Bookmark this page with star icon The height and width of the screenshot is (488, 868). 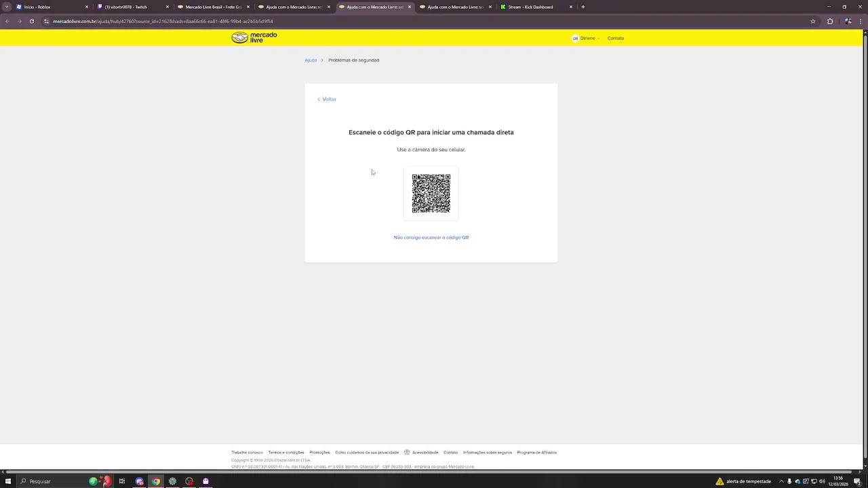(813, 21)
